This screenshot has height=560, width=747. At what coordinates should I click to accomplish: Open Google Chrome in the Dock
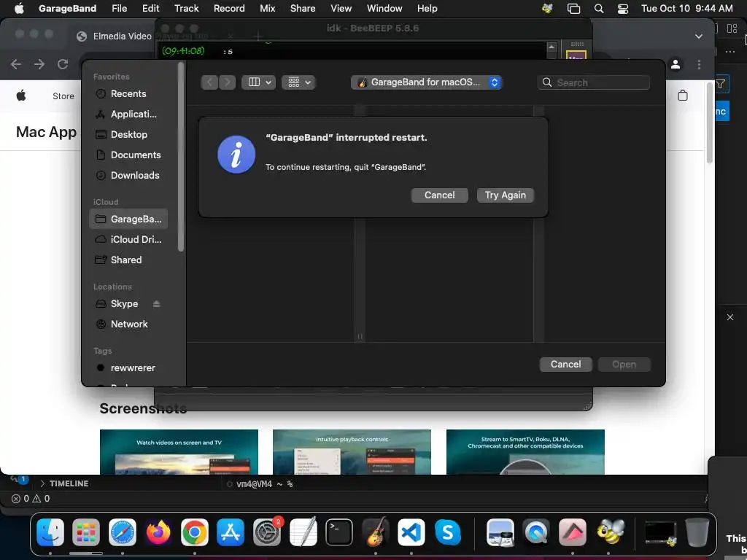pyautogui.click(x=194, y=532)
